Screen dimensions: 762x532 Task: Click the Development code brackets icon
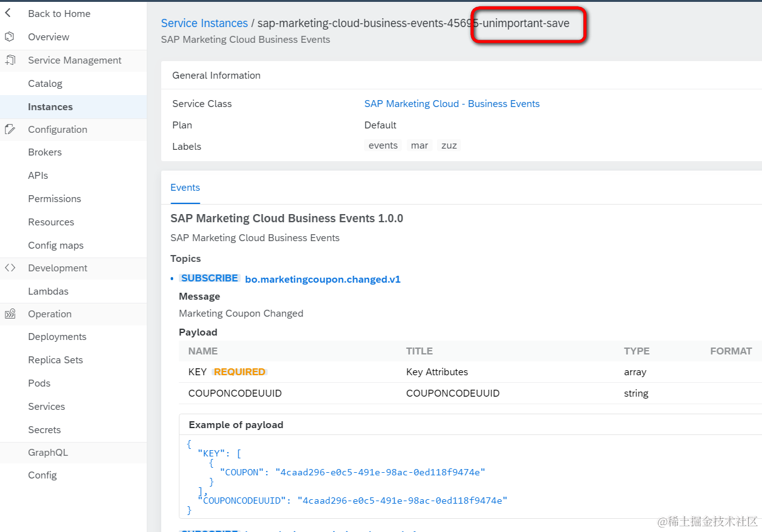(x=9, y=268)
